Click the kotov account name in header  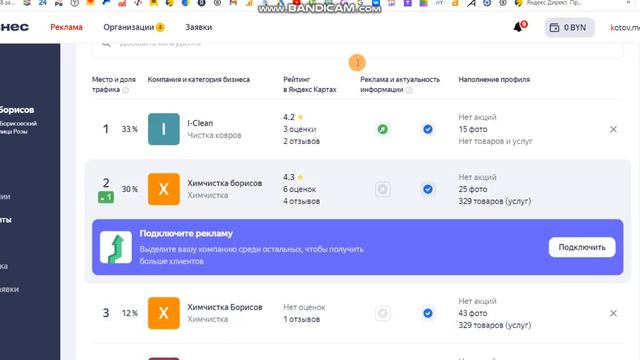click(625, 28)
